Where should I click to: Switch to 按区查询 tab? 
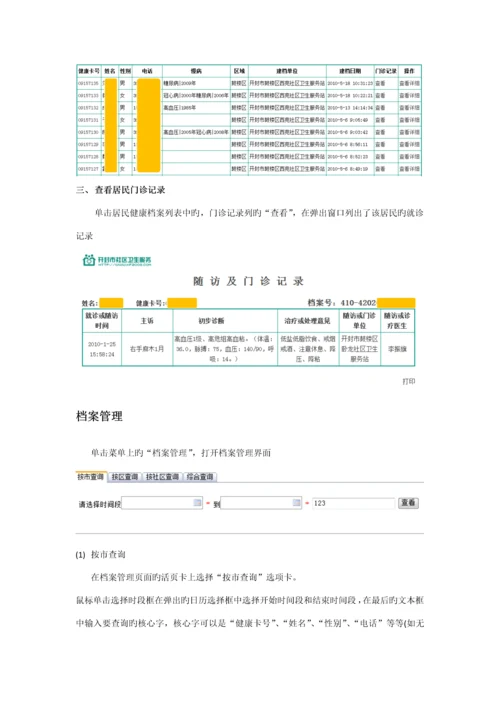coord(124,477)
